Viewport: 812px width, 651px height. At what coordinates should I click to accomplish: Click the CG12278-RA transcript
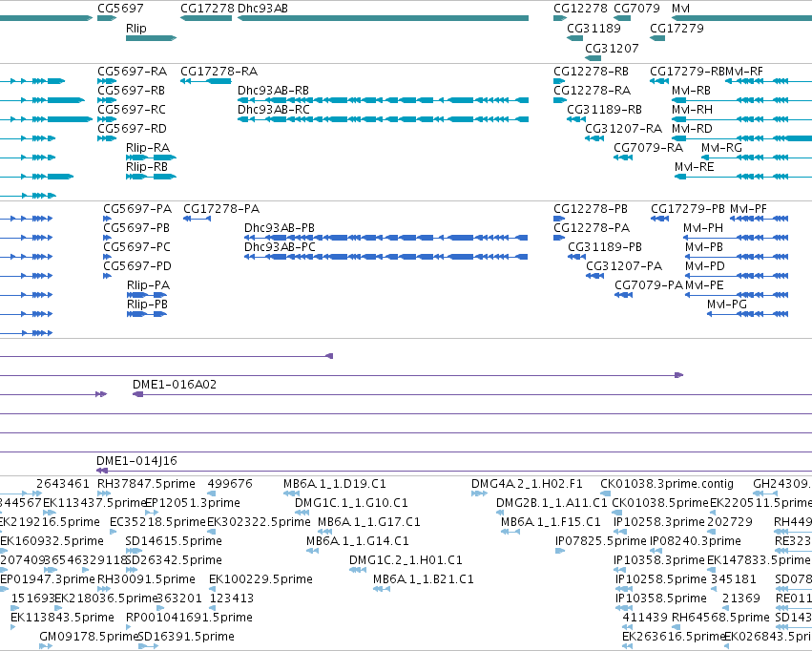tap(560, 100)
